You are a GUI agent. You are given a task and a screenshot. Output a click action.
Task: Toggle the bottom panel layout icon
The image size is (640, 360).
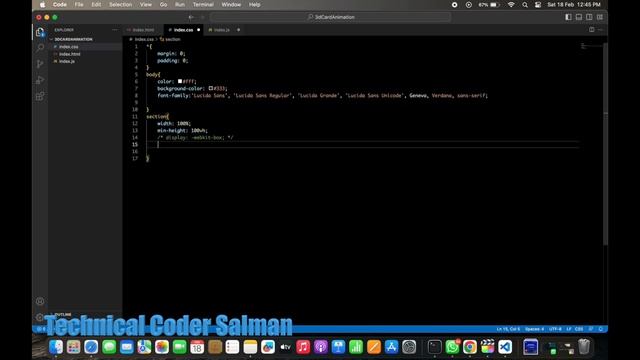(579, 17)
